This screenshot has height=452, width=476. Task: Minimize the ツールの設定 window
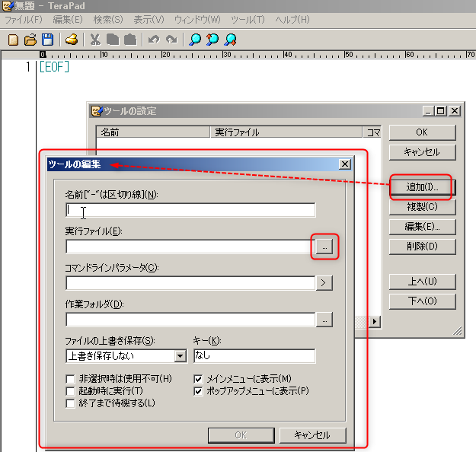pos(428,111)
